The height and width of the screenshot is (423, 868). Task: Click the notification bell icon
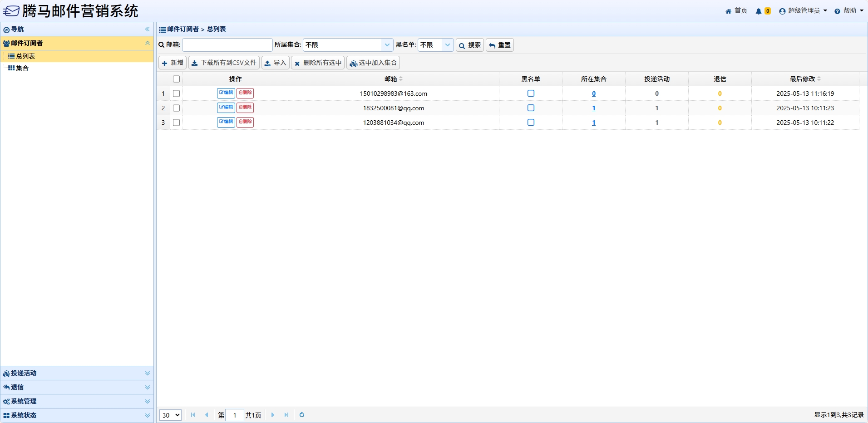click(x=759, y=11)
